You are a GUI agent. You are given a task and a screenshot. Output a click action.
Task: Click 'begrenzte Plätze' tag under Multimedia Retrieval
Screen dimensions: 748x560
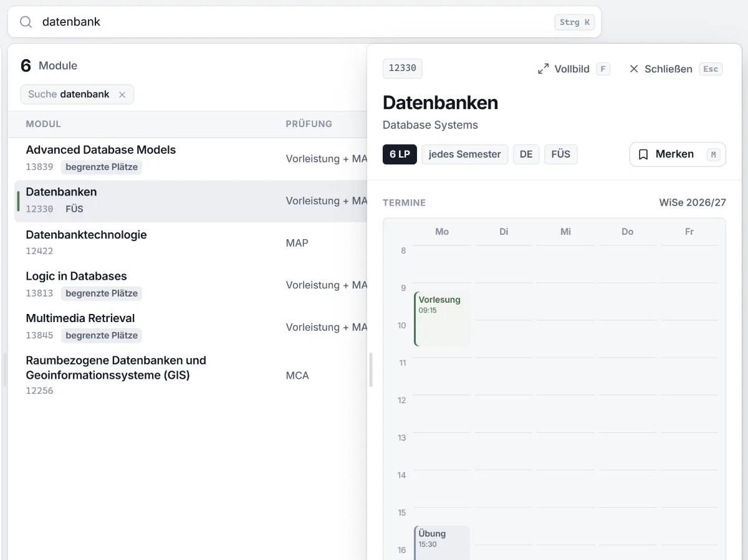click(102, 336)
